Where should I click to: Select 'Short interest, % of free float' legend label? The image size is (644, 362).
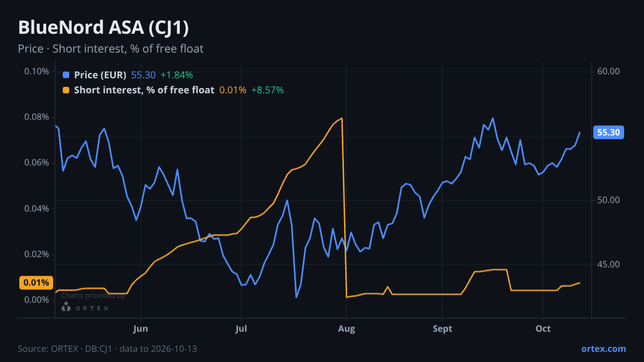pyautogui.click(x=144, y=90)
